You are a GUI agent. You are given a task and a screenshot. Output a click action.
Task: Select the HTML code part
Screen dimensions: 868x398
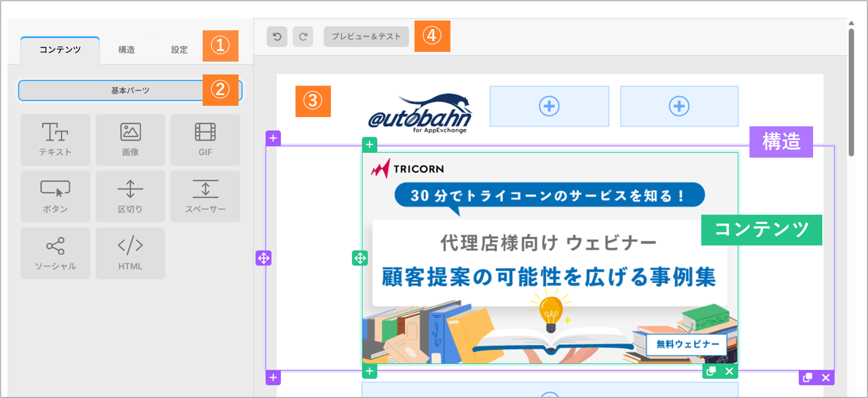130,254
